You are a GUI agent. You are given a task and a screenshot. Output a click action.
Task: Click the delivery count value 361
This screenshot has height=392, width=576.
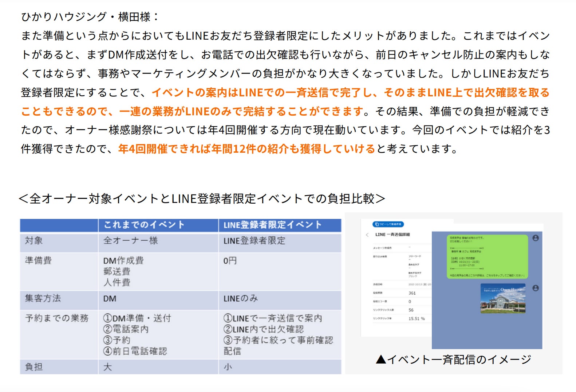(412, 293)
